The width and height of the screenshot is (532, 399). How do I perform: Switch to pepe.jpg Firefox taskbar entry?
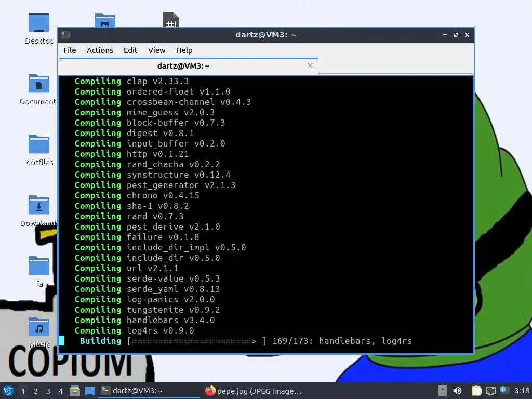tap(253, 391)
